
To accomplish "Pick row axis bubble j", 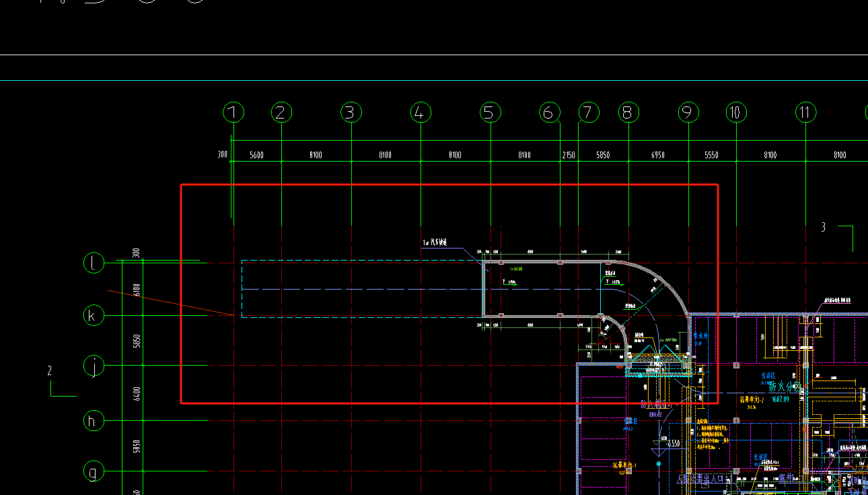I will click(x=94, y=366).
